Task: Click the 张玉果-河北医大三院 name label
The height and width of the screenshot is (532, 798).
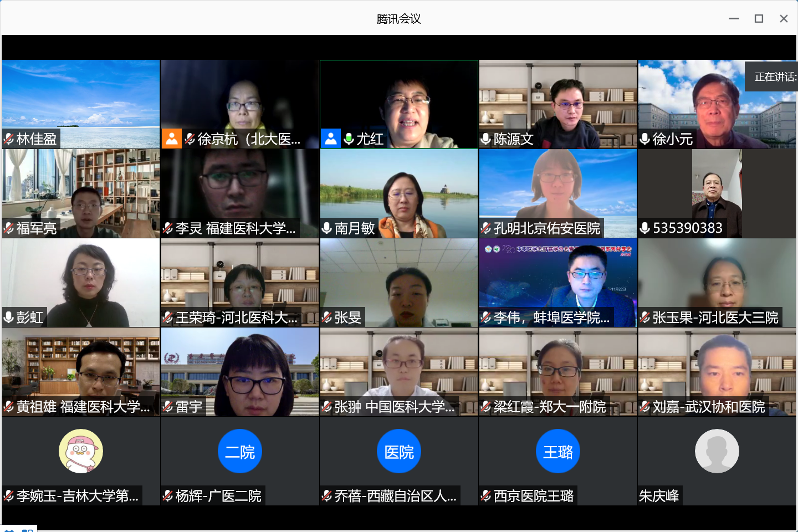Action: click(715, 318)
